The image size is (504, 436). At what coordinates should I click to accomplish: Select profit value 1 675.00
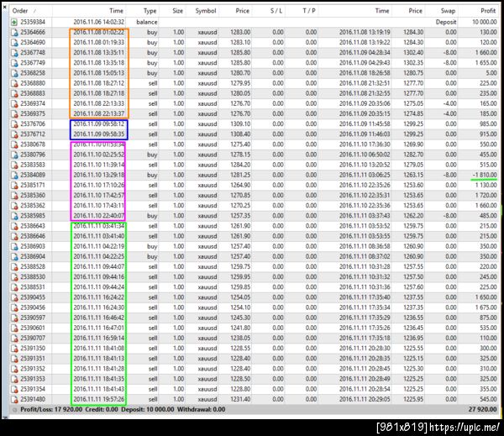click(486, 307)
